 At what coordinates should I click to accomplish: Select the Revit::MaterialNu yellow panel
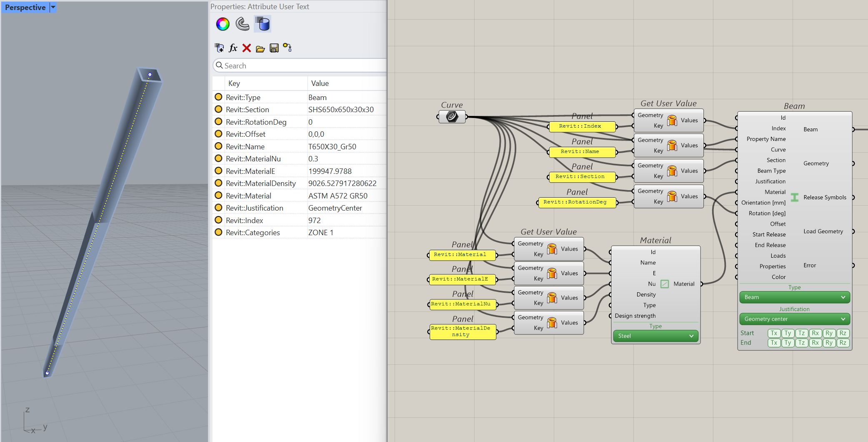(463, 304)
